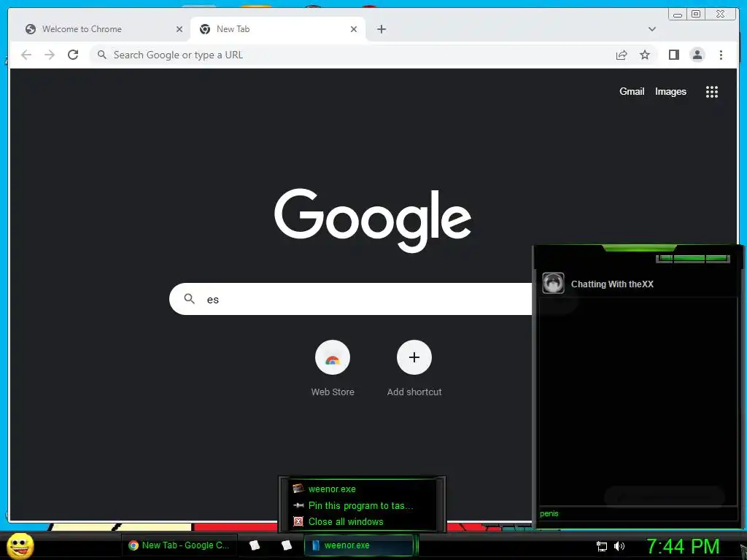Expand the tab search chevron
Viewport: 747px width, 560px height.
pos(651,29)
